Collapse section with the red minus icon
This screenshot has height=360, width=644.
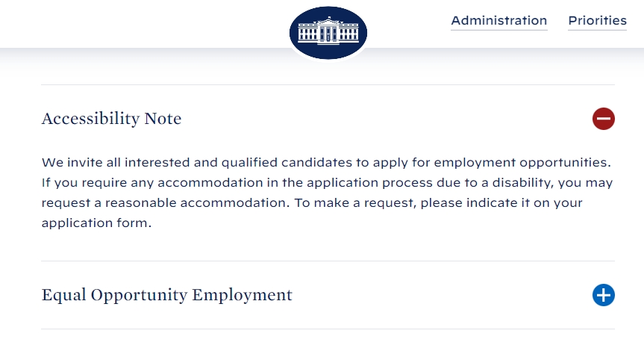click(603, 119)
